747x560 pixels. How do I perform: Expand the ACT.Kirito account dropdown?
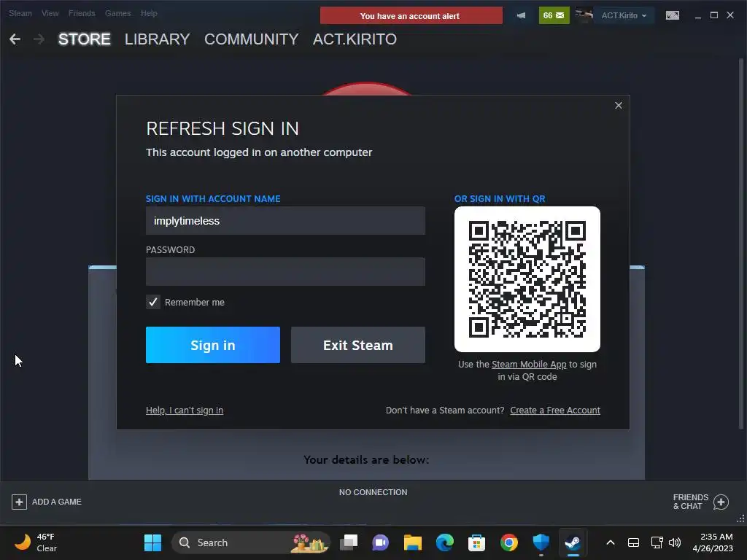point(624,15)
